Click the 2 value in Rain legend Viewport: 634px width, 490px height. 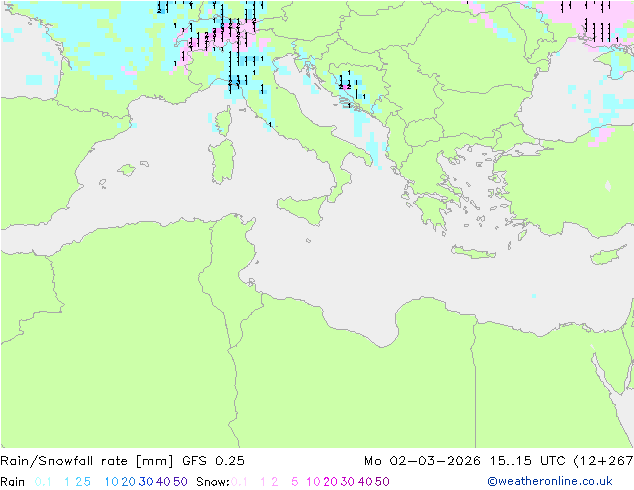pyautogui.click(x=78, y=482)
